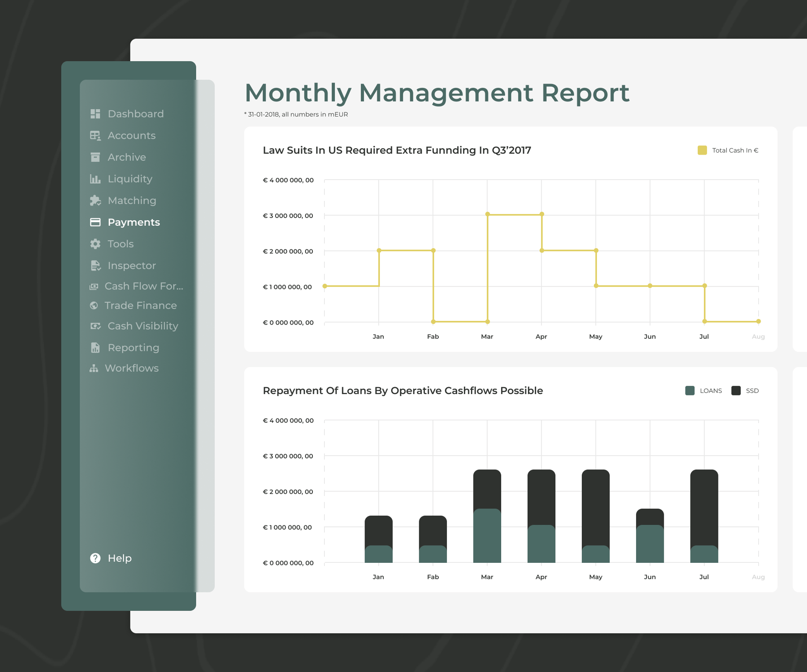Click the Workflows hierarchy icon

click(94, 368)
